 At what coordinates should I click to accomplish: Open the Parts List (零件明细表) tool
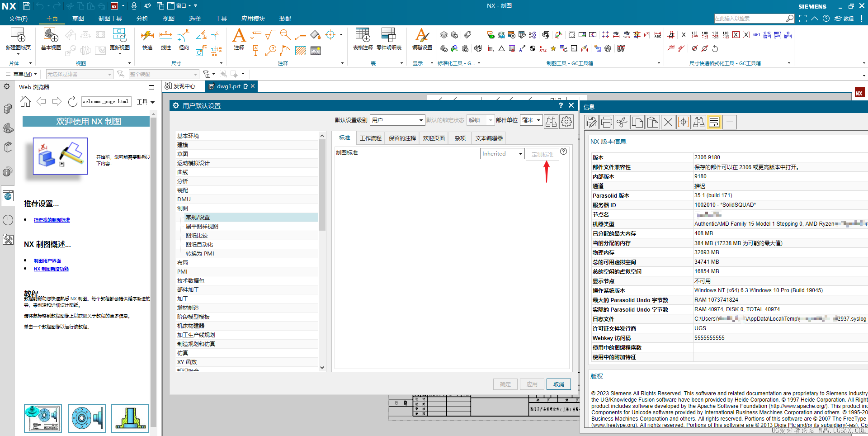coord(389,36)
